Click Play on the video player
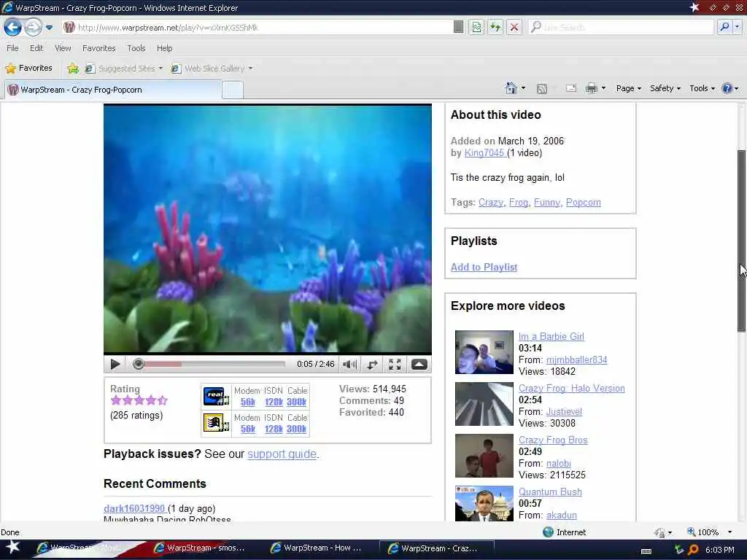The image size is (747, 560). tap(115, 365)
